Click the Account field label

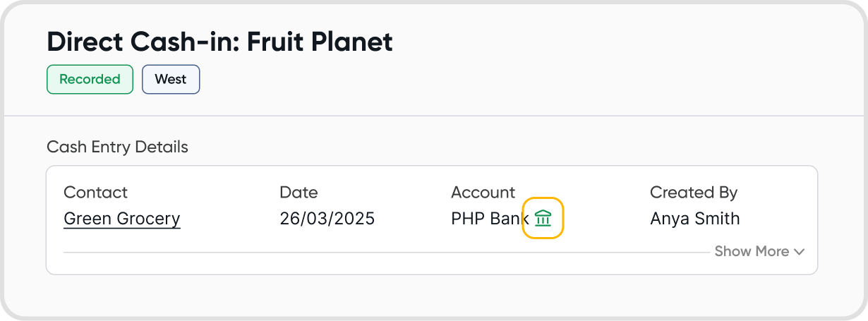(483, 192)
